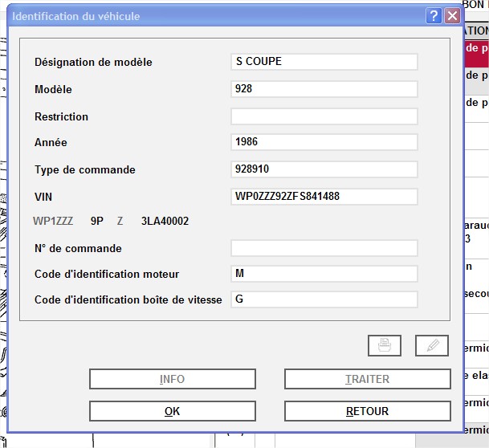
Task: Click the Désignation de modèle label
Action: (94, 62)
